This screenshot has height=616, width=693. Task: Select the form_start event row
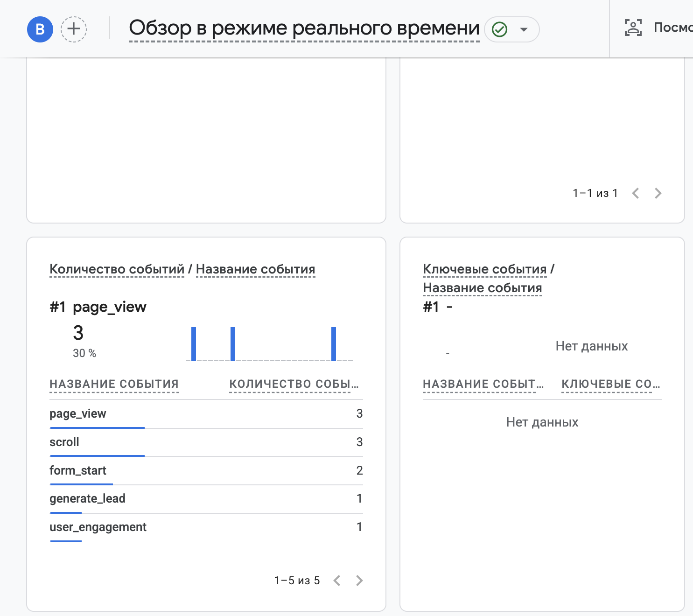206,471
